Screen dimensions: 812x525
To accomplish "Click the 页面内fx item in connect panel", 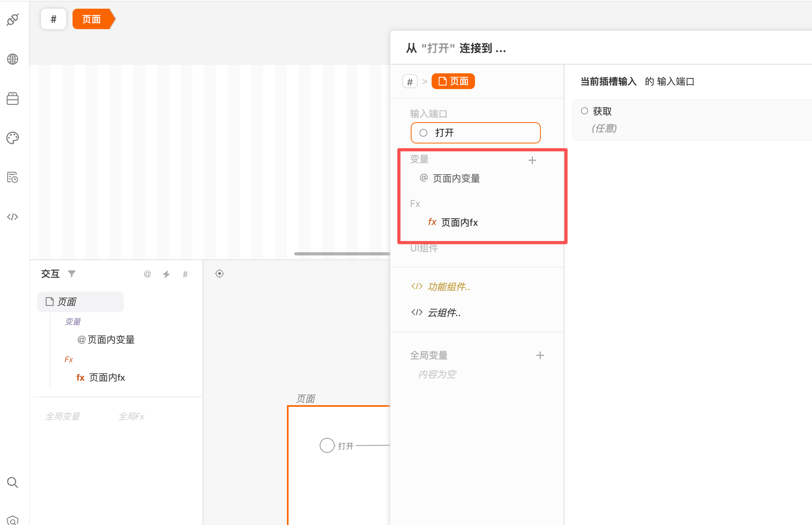I will (x=459, y=223).
